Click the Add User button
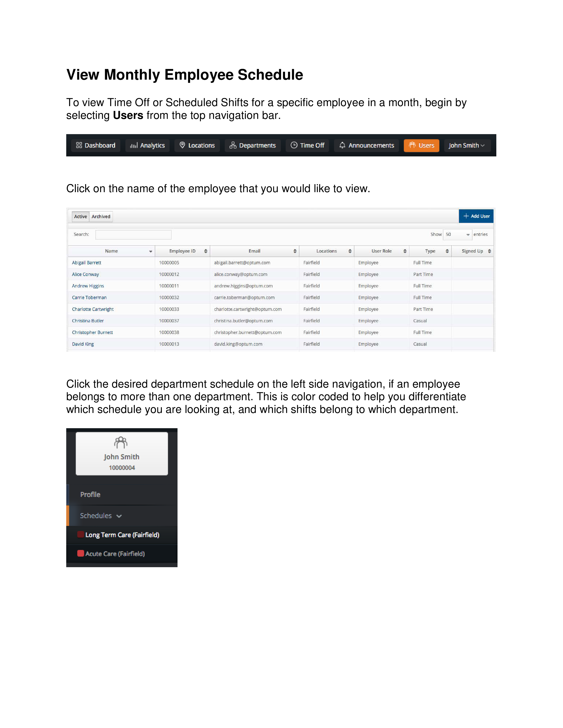This screenshot has width=563, height=728. (476, 216)
